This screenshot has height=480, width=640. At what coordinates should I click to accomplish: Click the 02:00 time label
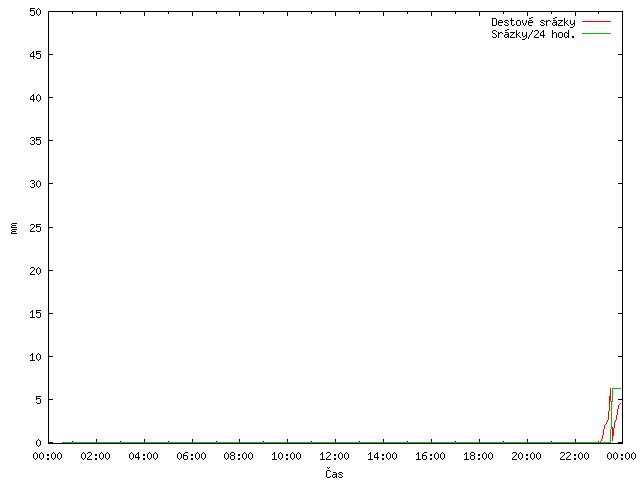click(x=96, y=456)
